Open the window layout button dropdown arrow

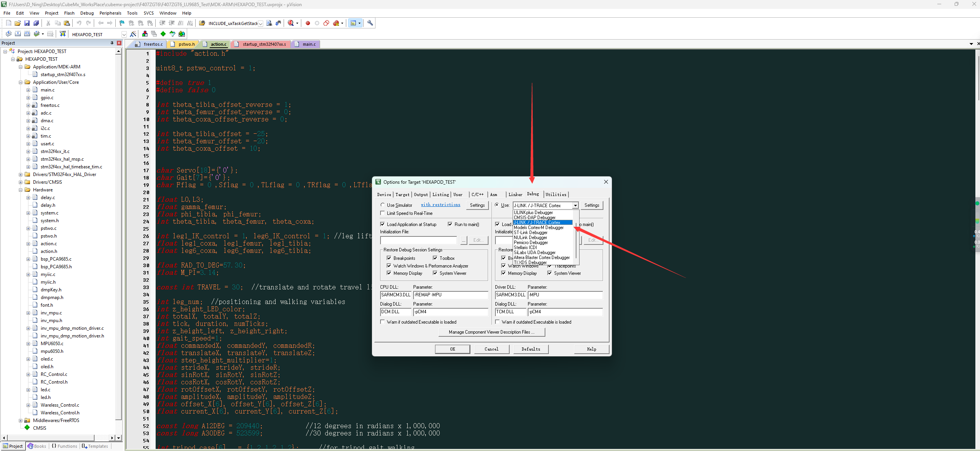pos(360,23)
